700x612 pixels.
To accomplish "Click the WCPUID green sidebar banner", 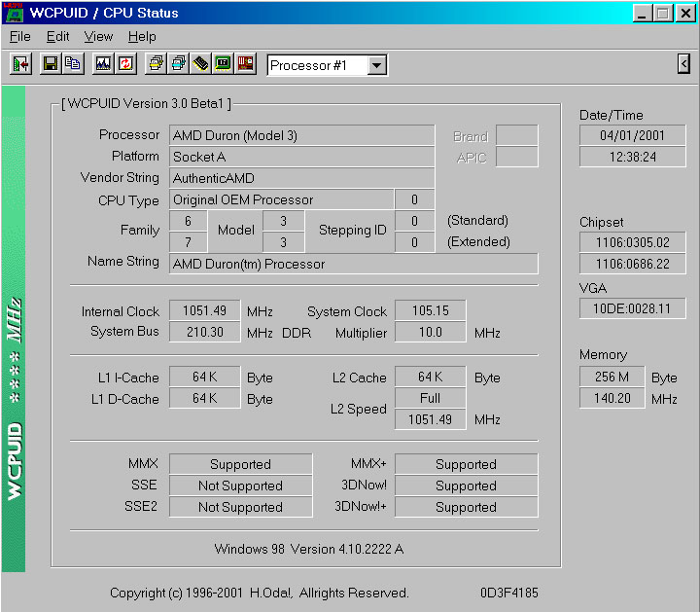I will (x=14, y=329).
